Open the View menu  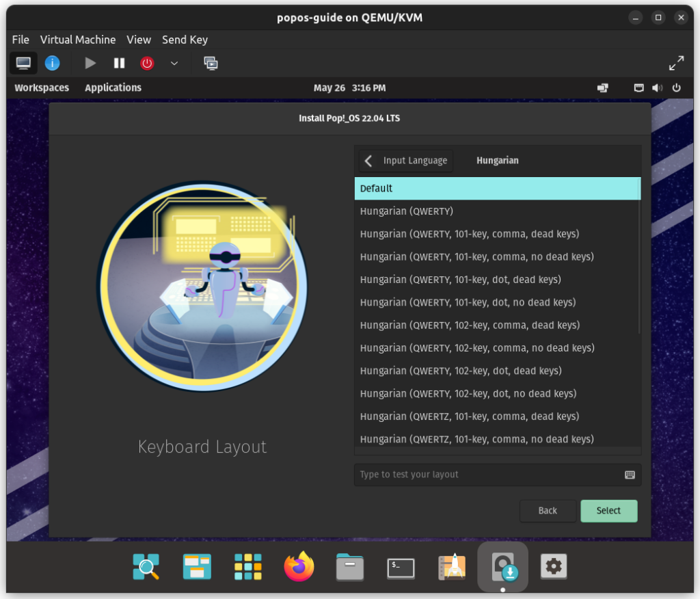139,40
